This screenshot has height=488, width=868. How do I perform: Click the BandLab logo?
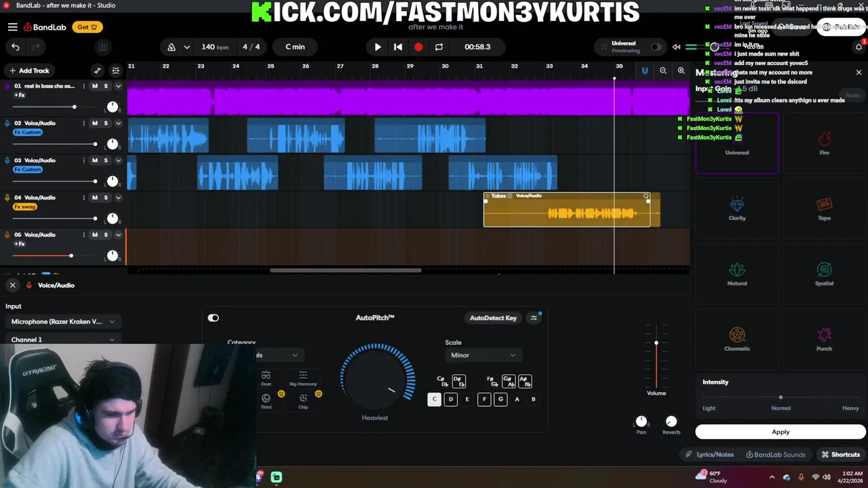click(45, 27)
